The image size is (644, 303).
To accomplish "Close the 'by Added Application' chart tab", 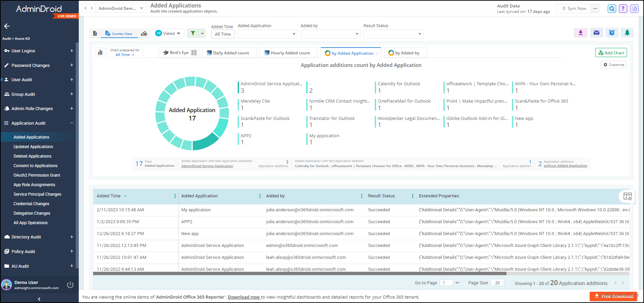I will (x=377, y=53).
